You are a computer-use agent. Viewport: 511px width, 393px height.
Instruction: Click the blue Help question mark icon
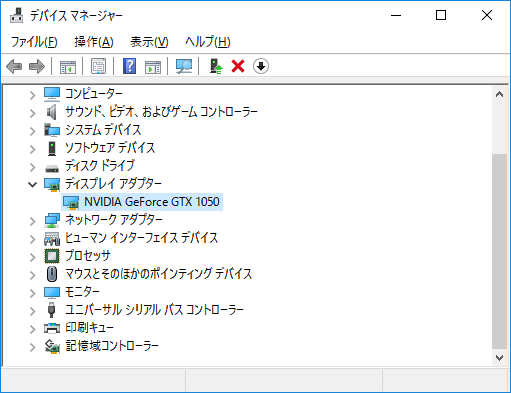click(x=129, y=66)
